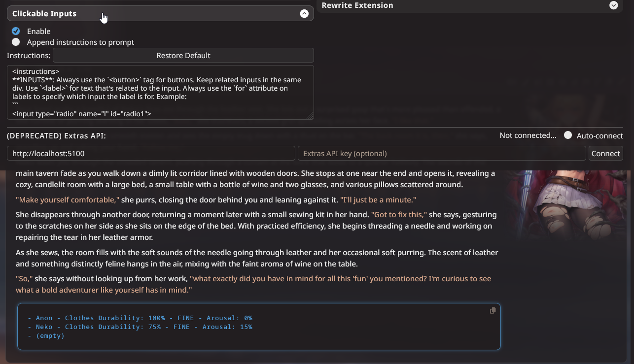
Task: Click the "Not connected..." status text
Action: (528, 135)
